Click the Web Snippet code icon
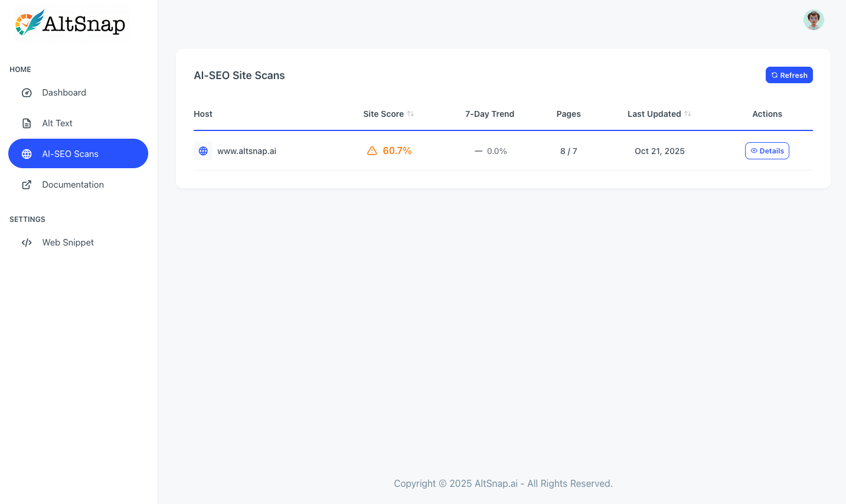The width and height of the screenshot is (846, 504). [x=27, y=243]
